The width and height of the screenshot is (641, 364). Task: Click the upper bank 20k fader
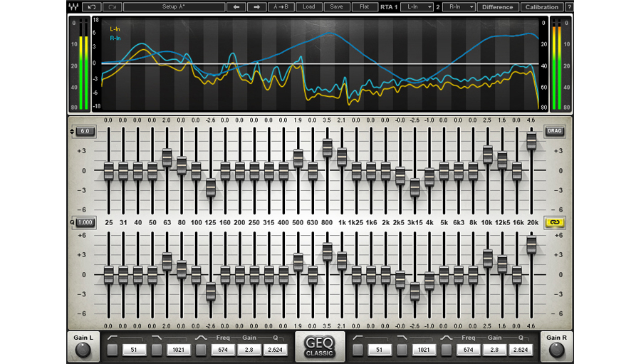(x=531, y=141)
